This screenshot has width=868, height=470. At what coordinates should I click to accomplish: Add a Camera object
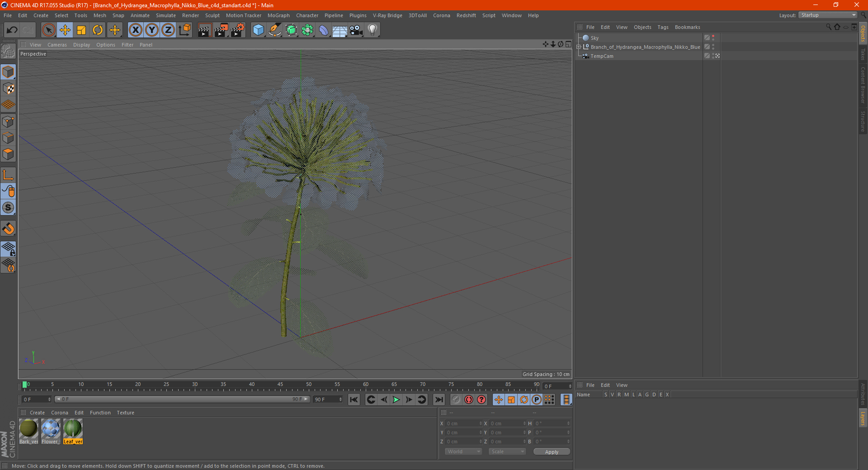click(x=356, y=30)
